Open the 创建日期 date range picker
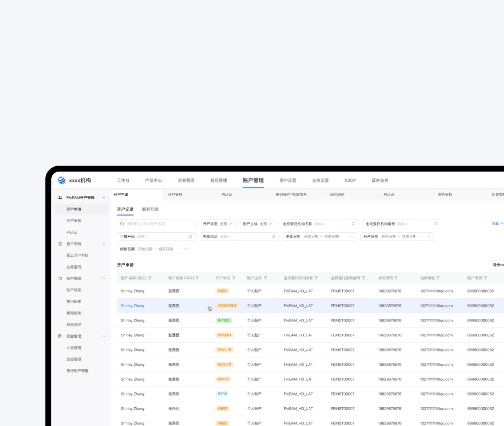This screenshot has height=426, width=504. (154, 249)
